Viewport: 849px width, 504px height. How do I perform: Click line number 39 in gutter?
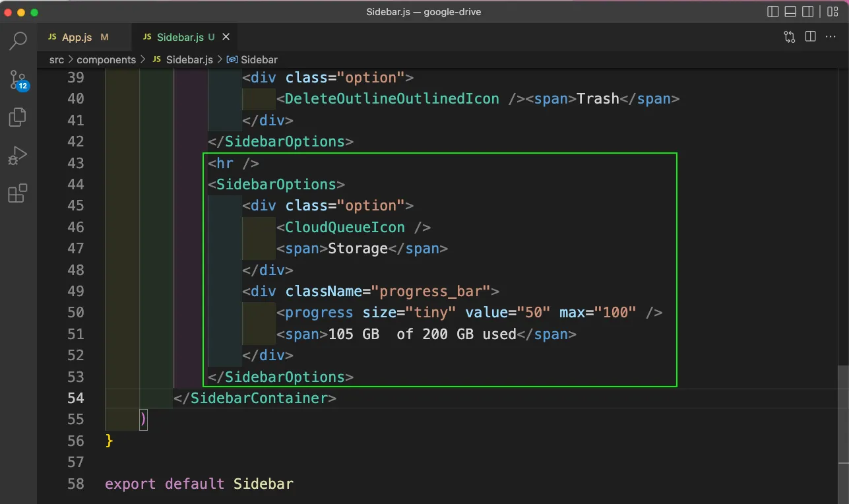(76, 77)
